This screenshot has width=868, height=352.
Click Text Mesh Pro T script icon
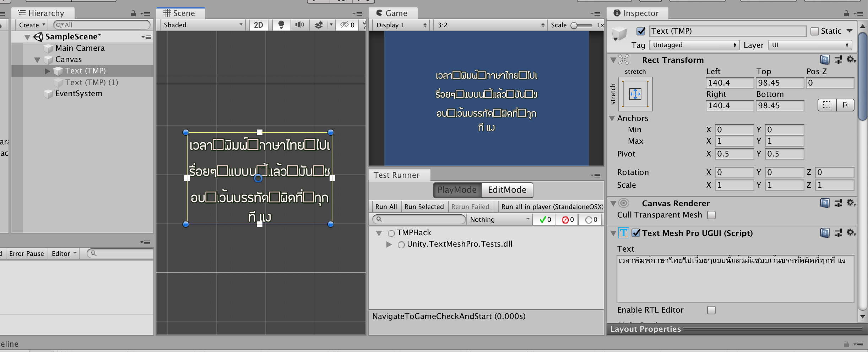pyautogui.click(x=623, y=233)
